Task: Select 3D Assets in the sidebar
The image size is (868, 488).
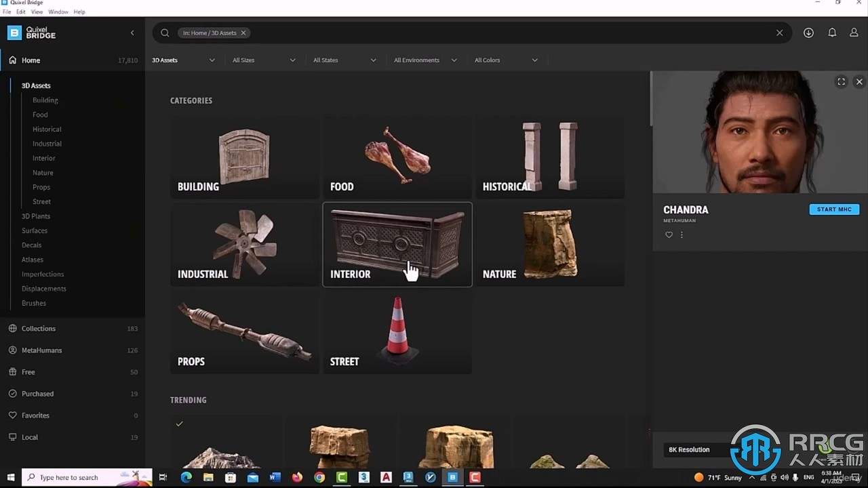Action: [36, 85]
